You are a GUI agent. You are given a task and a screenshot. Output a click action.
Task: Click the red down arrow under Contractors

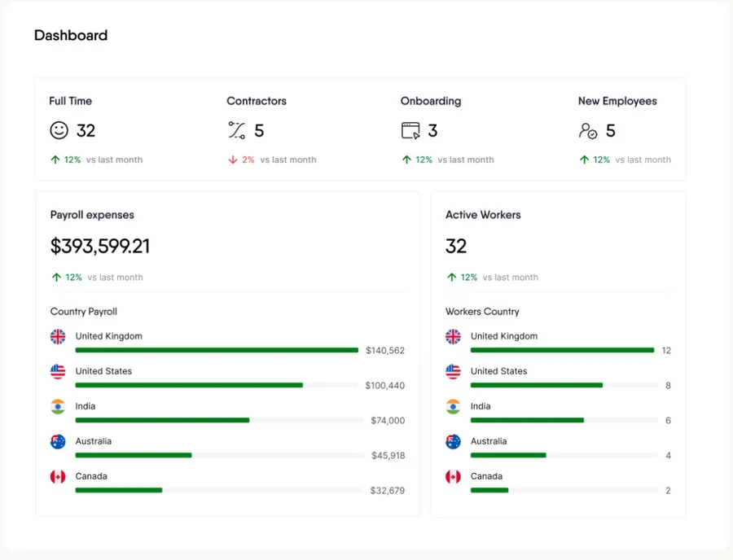pos(233,160)
